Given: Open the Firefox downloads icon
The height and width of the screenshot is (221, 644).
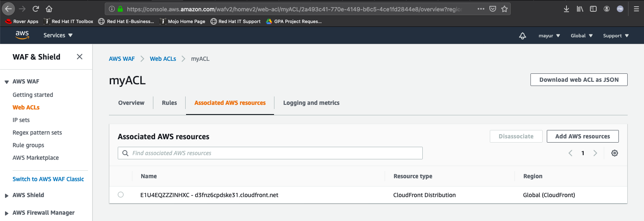Looking at the screenshot, I should [566, 8].
